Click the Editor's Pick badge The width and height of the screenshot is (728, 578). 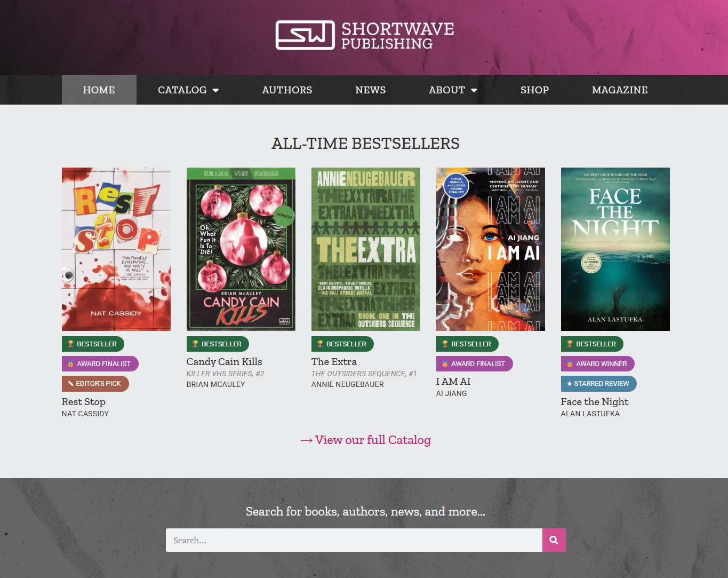pos(95,384)
